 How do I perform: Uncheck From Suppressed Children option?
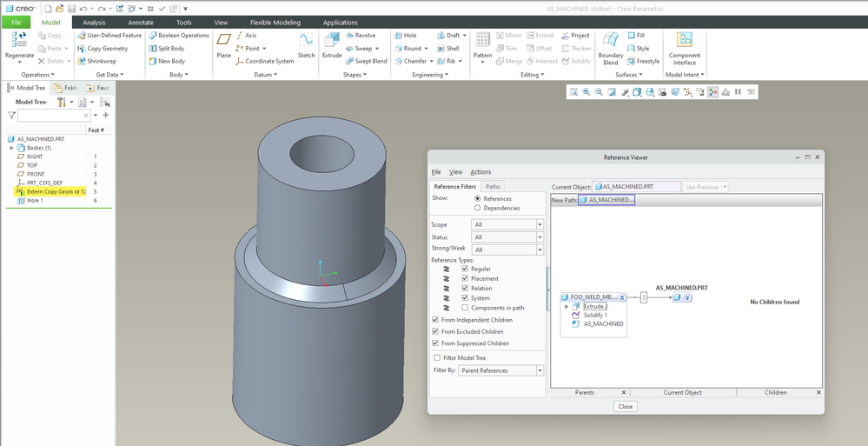coord(436,343)
